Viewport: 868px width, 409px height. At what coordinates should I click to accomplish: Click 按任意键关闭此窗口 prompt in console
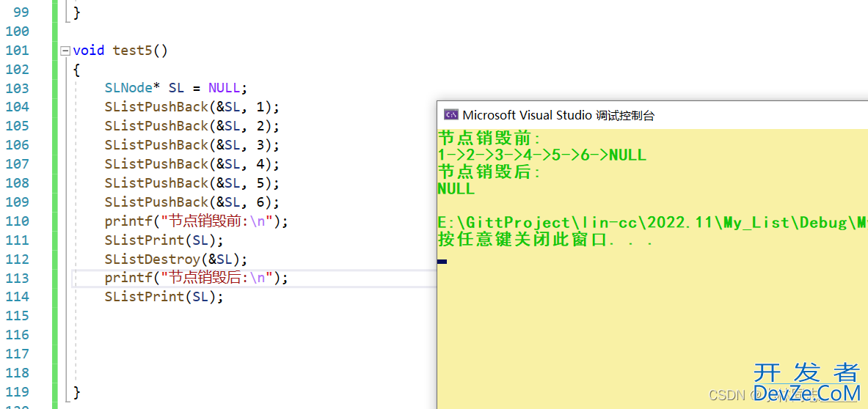coord(545,240)
